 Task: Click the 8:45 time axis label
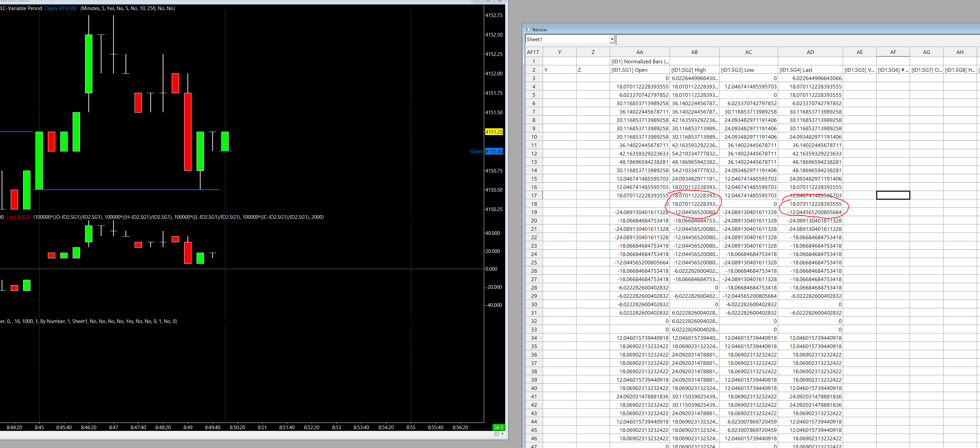[39, 428]
